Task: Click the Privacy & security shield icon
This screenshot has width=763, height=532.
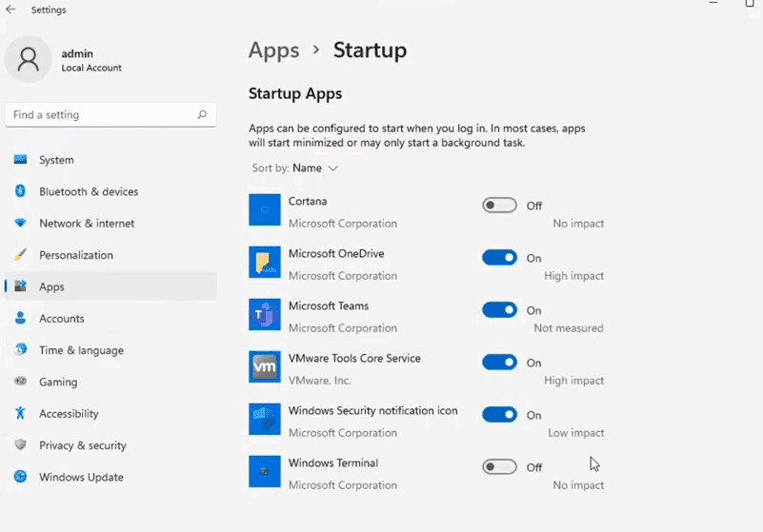Action: pos(20,444)
